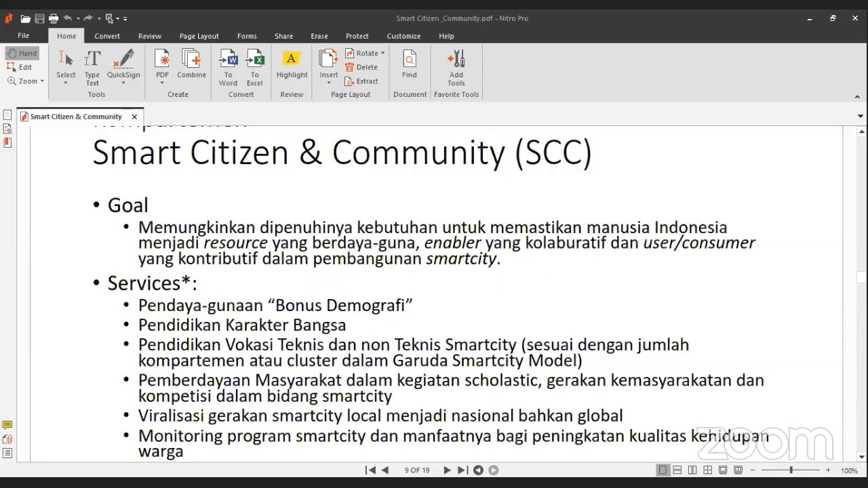This screenshot has width=868, height=488.
Task: Expand the Select tool dropdown
Action: point(66,83)
